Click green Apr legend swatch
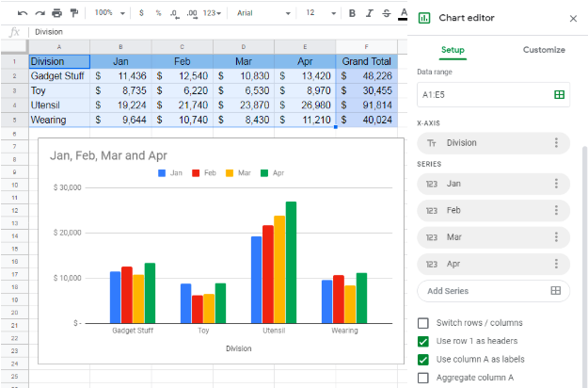Screen dimensions: 588x388 point(264,173)
